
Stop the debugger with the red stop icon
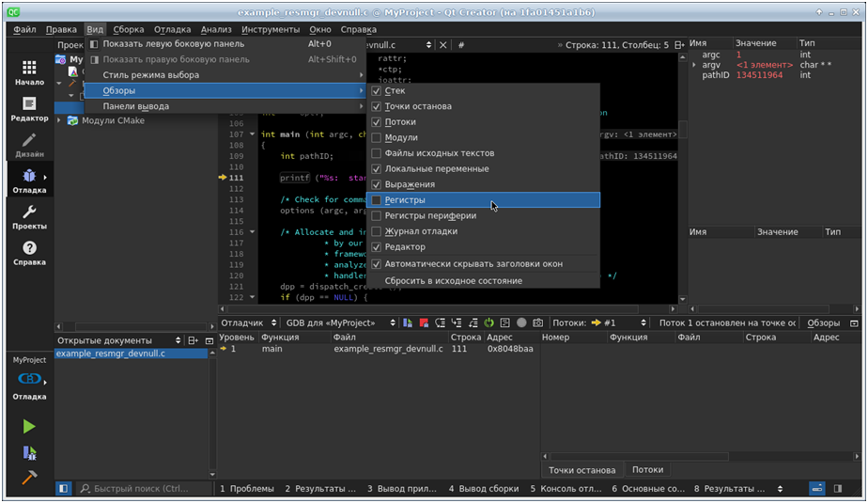pyautogui.click(x=425, y=323)
